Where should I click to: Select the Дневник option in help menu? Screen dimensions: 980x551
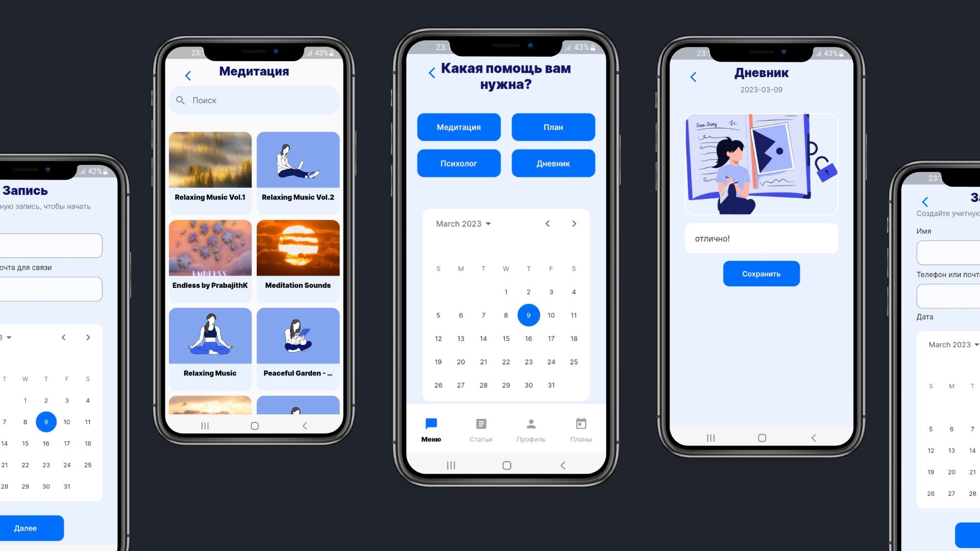pos(553,163)
